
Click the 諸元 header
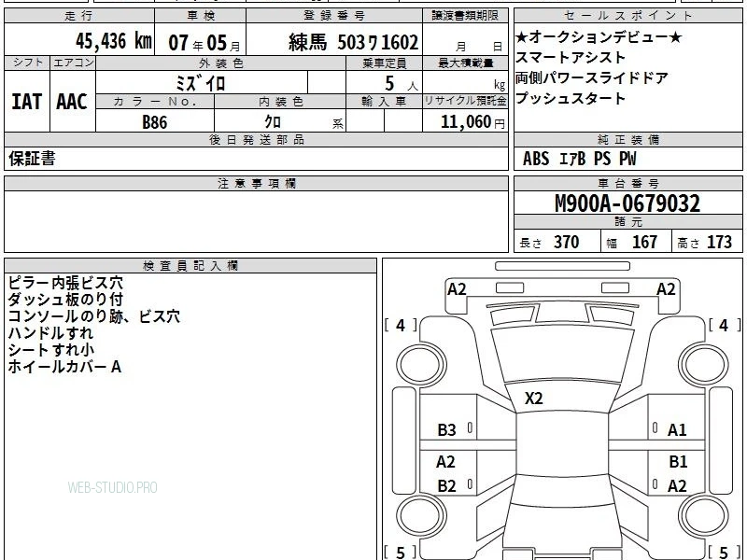[x=627, y=222]
